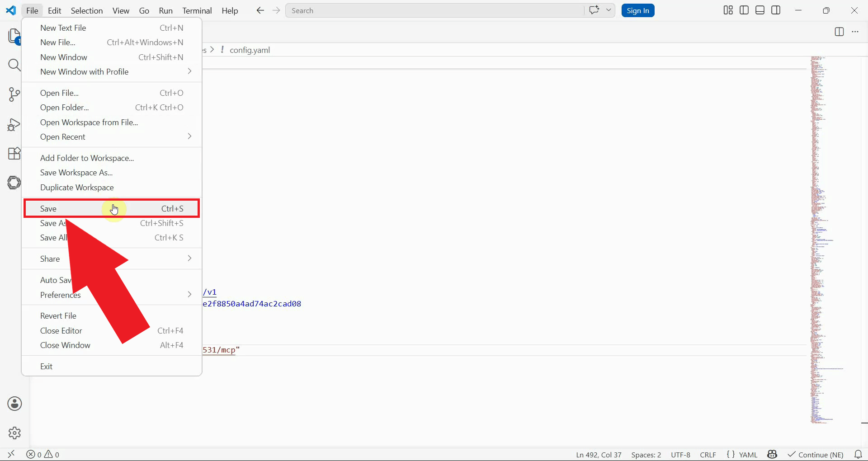Image resolution: width=868 pixels, height=461 pixels.
Task: Go forward with right arrow
Action: click(x=276, y=10)
